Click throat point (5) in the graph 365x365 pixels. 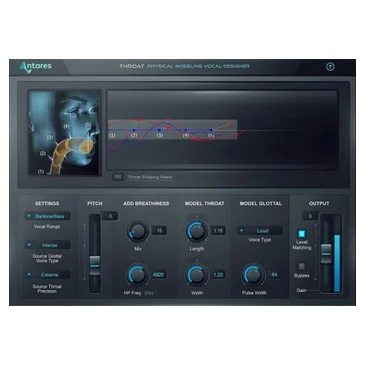(211, 130)
